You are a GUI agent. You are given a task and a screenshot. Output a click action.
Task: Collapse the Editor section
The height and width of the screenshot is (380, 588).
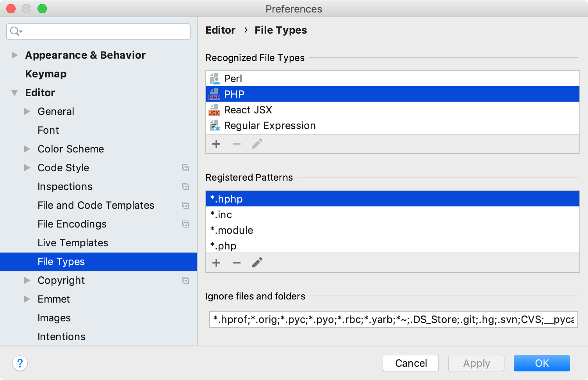14,93
